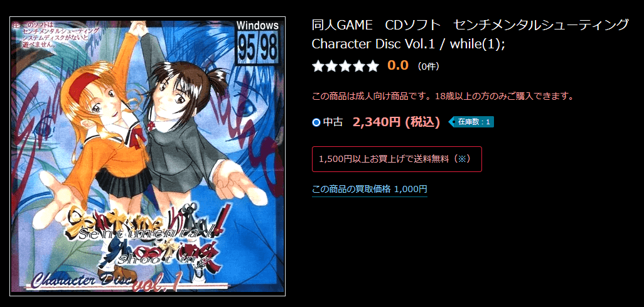Click the second rating star
The height and width of the screenshot is (307, 644).
pyautogui.click(x=332, y=66)
